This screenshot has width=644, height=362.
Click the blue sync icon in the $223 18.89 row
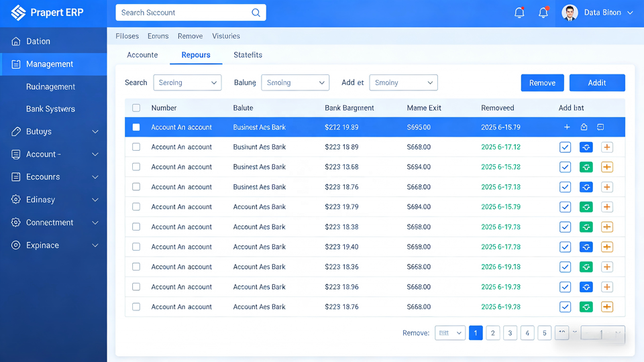click(586, 147)
